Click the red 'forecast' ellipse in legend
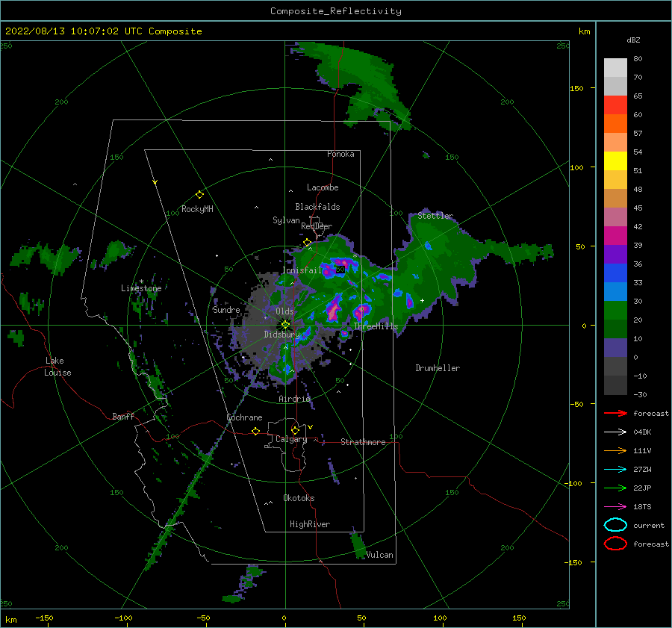This screenshot has width=672, height=628. [615, 544]
